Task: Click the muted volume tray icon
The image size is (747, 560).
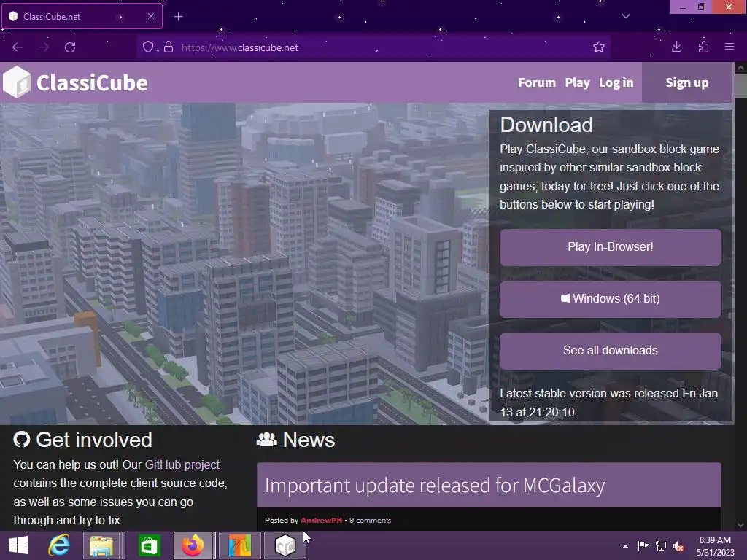Action: (x=678, y=545)
